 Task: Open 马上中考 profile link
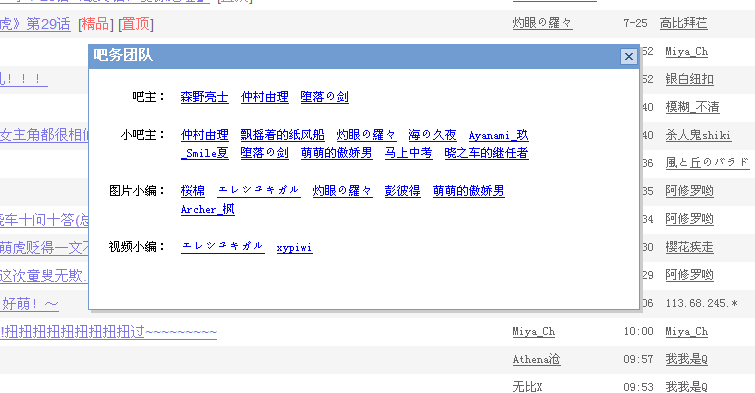click(408, 153)
